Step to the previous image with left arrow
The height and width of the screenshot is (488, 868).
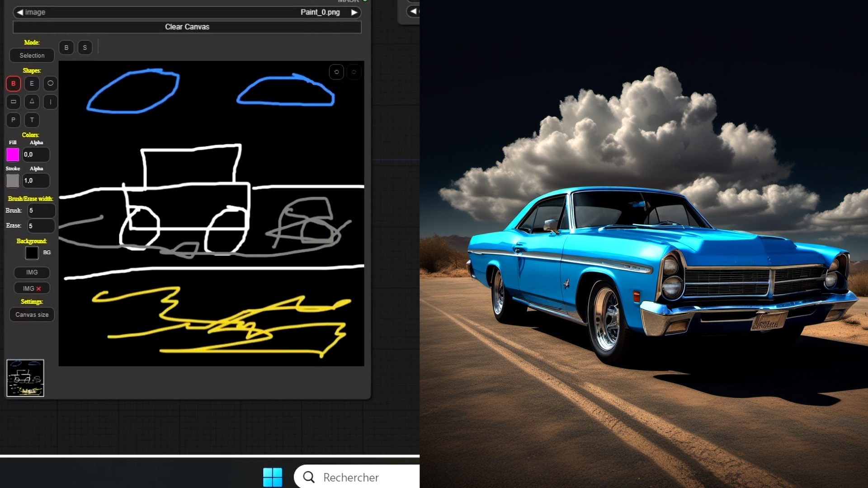(20, 12)
